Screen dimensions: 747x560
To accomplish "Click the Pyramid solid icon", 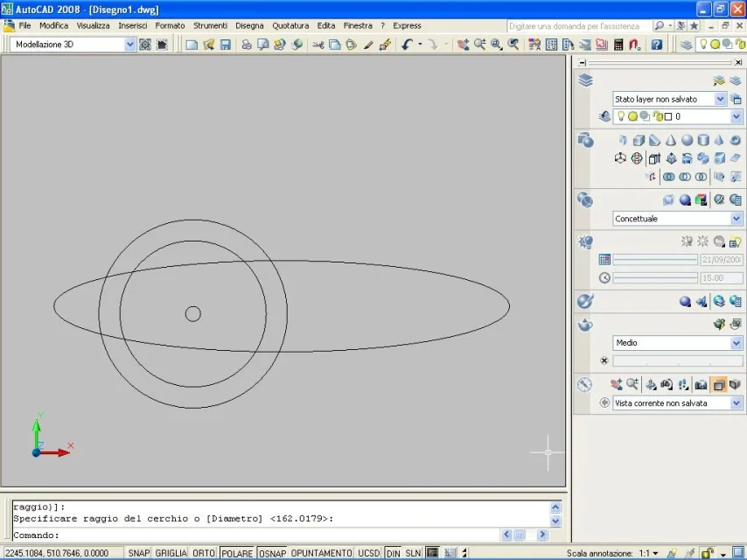I will click(719, 140).
